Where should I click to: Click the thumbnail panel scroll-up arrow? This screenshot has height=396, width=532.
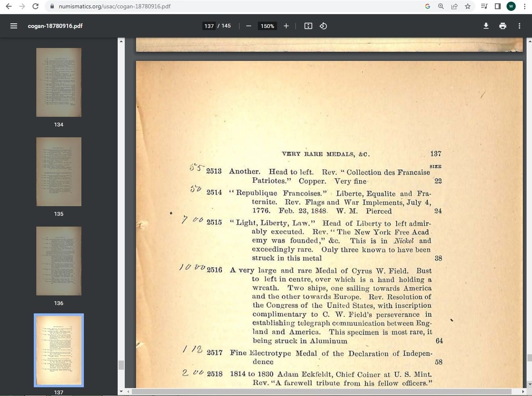tap(121, 41)
